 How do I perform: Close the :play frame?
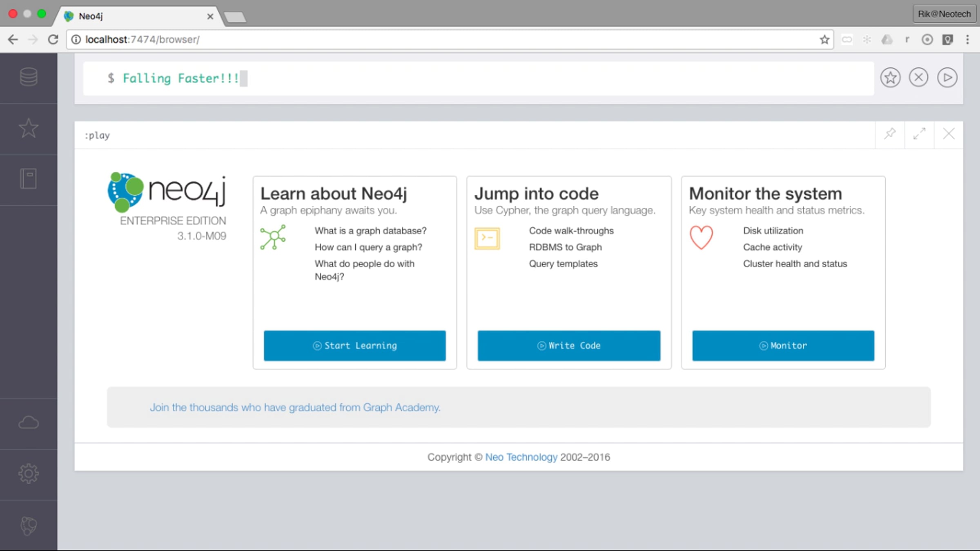click(949, 134)
